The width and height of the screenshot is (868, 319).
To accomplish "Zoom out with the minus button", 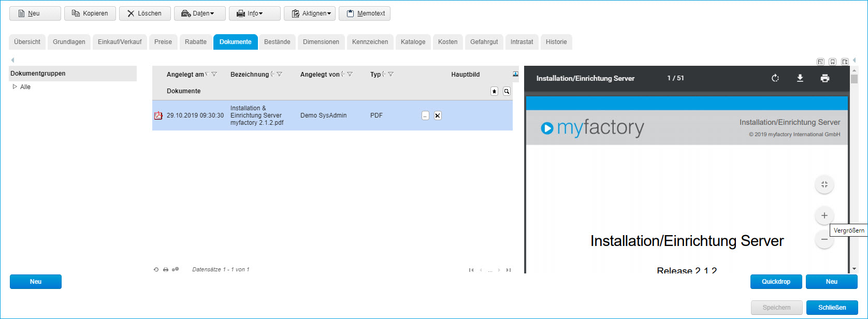I will 824,239.
